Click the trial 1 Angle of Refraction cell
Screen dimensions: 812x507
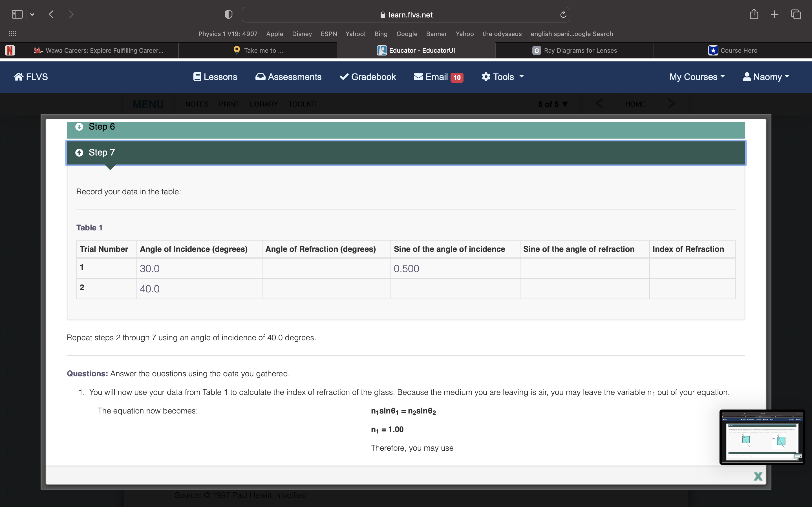326,269
